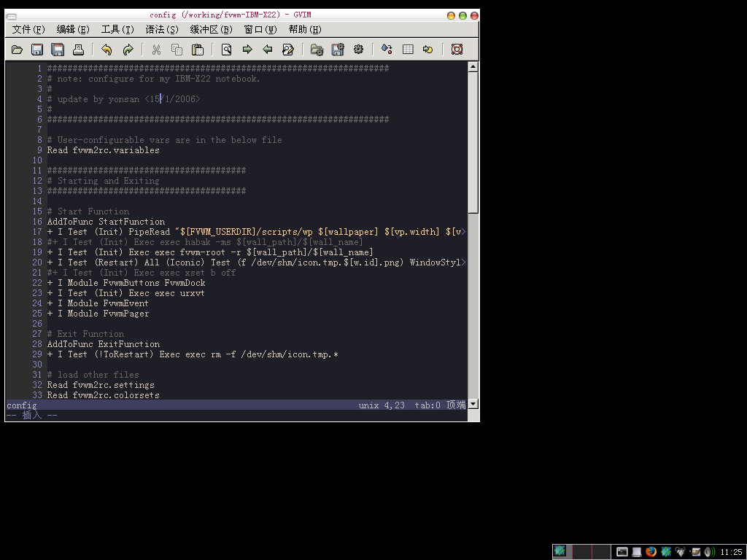Screen dimensions: 747x560
Task: Launch GIMP from the taskbar
Action: point(695,552)
